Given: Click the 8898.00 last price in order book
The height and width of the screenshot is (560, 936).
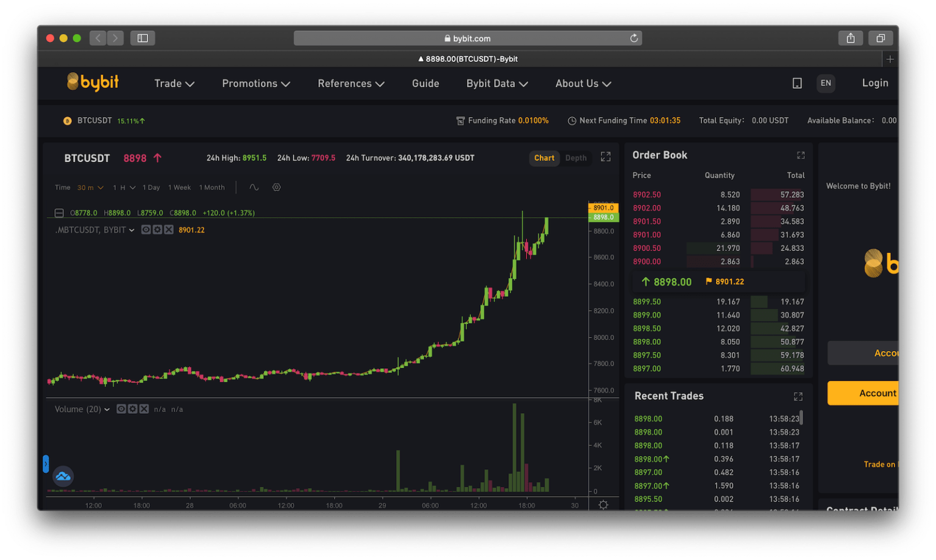Looking at the screenshot, I should coord(666,282).
